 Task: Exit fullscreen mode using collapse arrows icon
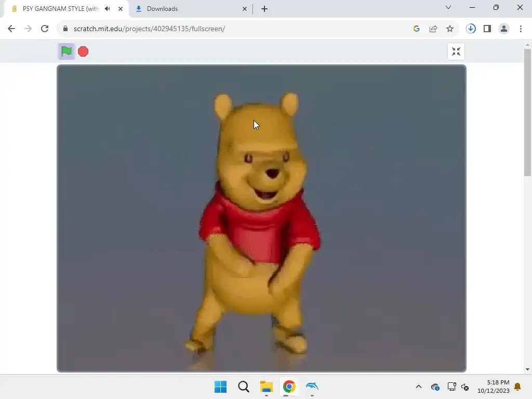[x=456, y=51]
